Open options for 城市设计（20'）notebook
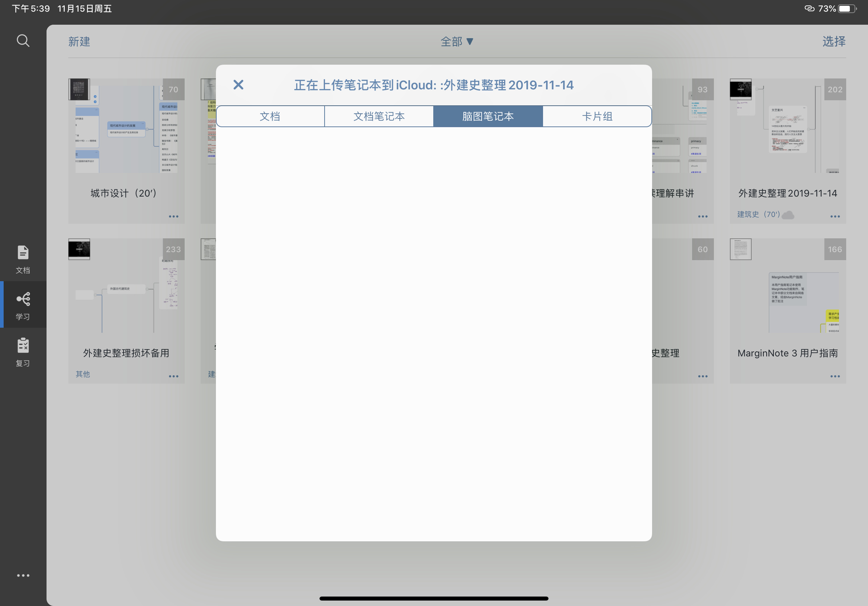Viewport: 868px width, 606px height. [x=173, y=217]
